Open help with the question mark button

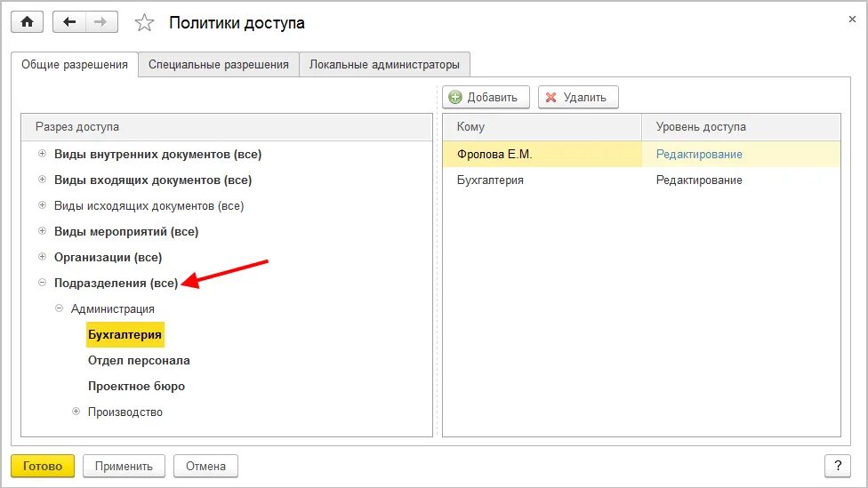pos(838,466)
